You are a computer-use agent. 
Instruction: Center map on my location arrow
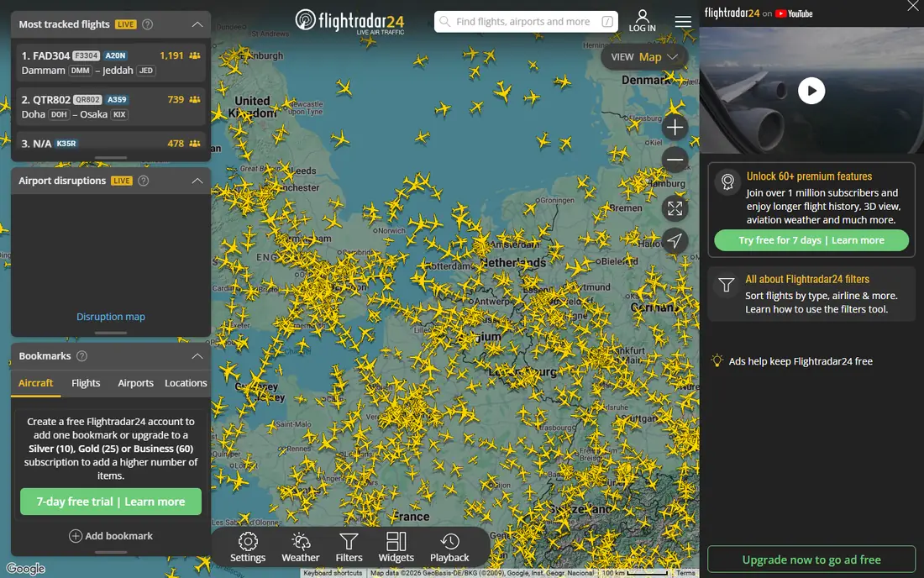tap(675, 240)
